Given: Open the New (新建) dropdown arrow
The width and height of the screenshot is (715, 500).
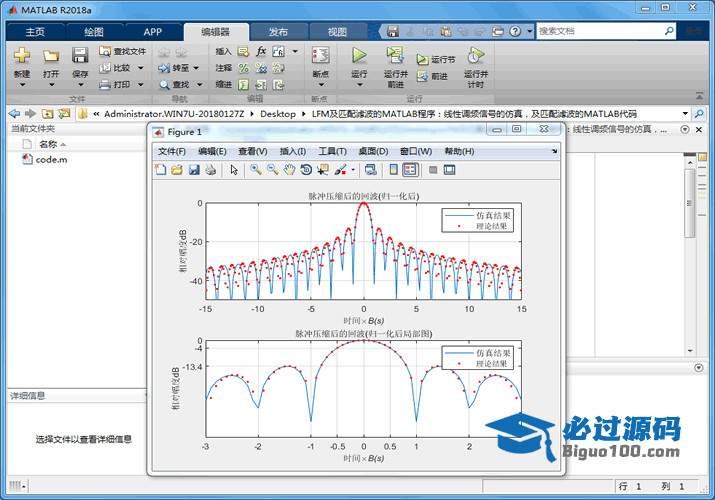Looking at the screenshot, I should point(22,85).
